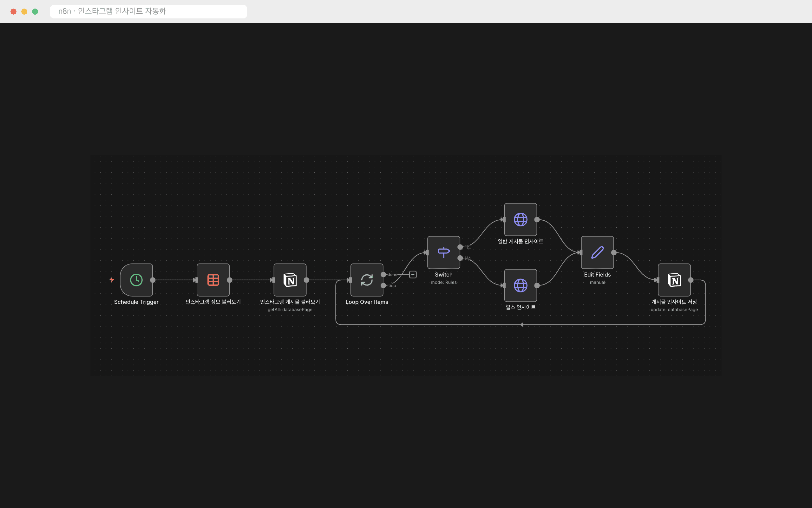Screen dimensions: 812x508
Task: Select the Schedule Trigger clock node
Action: point(136,280)
